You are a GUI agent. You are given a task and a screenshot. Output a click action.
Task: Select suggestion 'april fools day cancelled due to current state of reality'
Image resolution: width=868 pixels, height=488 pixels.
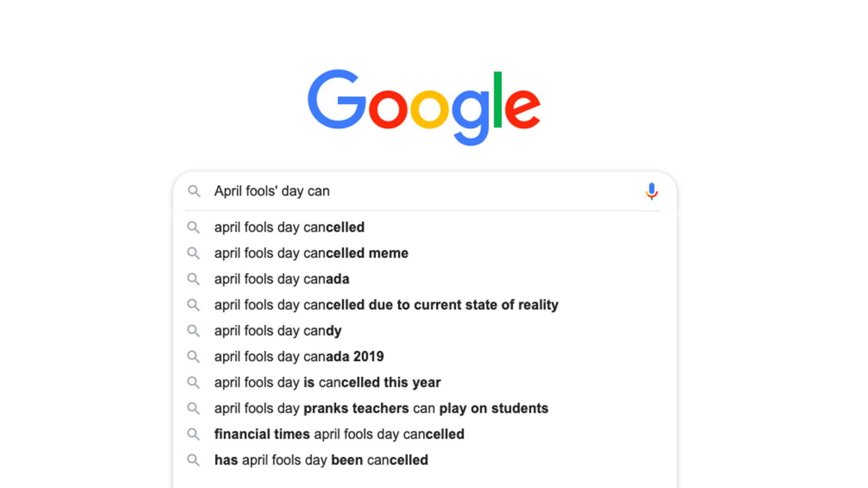[x=386, y=304]
